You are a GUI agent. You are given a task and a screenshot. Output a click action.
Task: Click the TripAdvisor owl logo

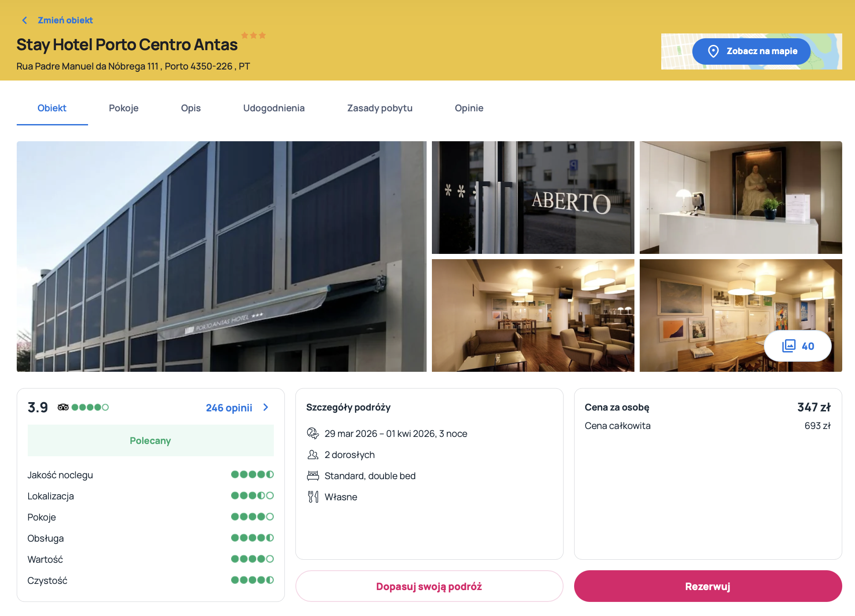63,407
